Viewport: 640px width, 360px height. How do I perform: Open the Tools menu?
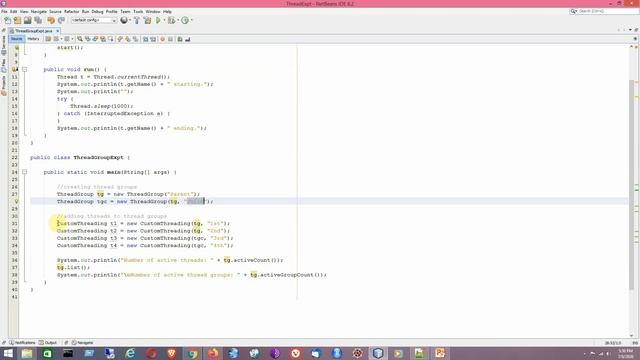pyautogui.click(x=138, y=11)
